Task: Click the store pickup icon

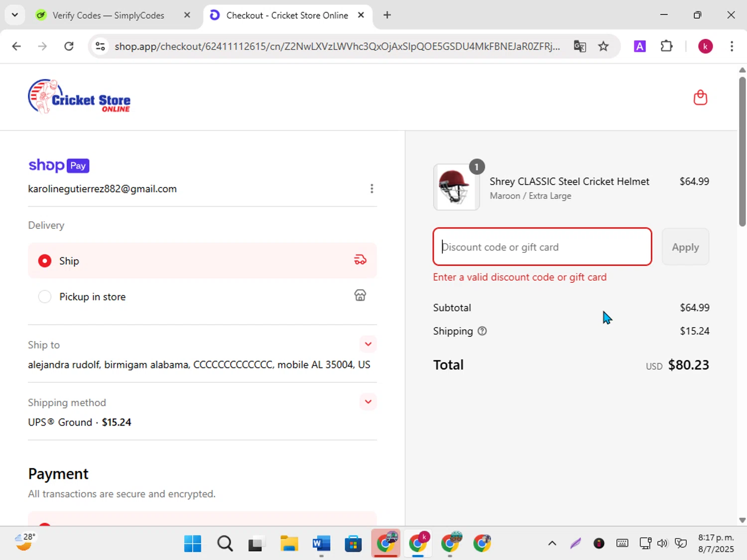Action: point(360,296)
